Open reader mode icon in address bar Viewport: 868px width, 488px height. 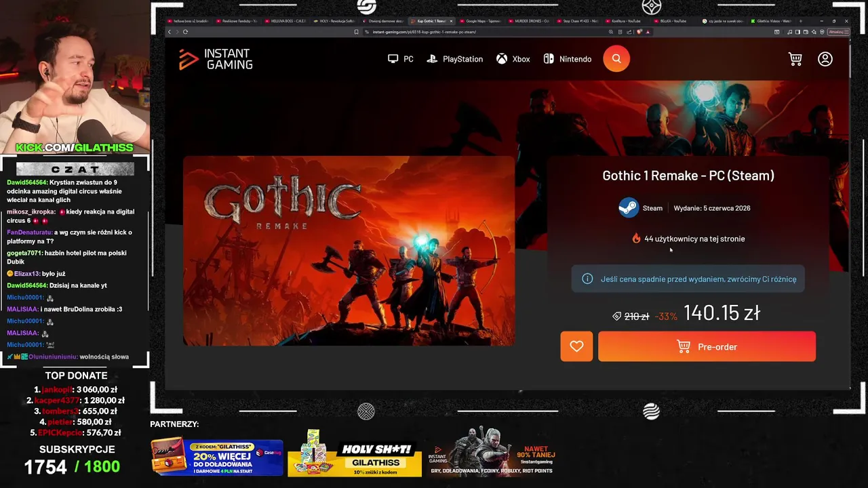pos(620,32)
